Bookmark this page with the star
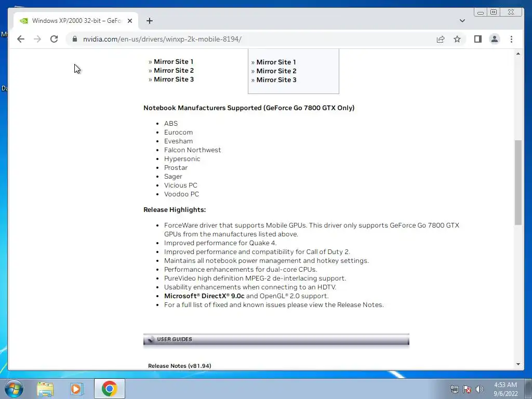Viewport: 532px width, 399px height. (x=457, y=39)
